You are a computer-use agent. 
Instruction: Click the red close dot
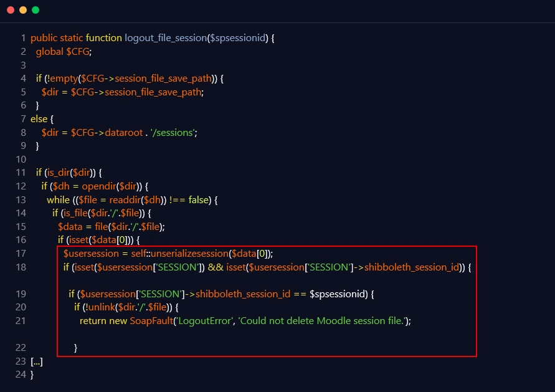click(11, 10)
